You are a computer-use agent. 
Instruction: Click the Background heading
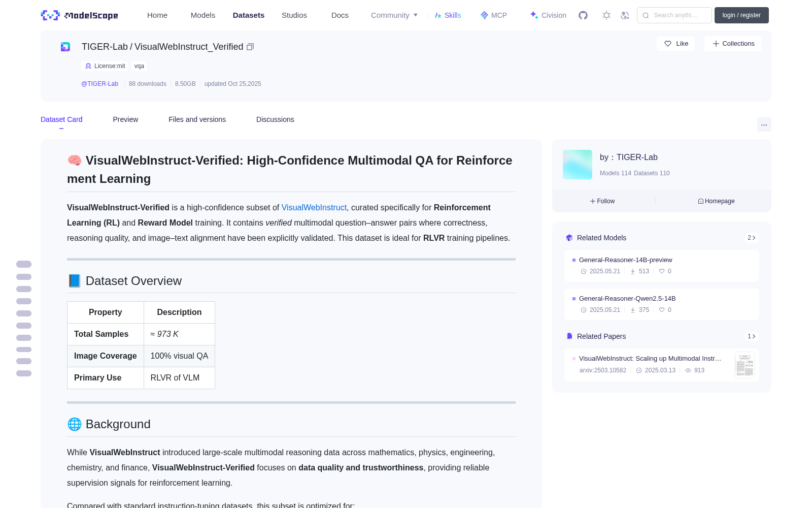(x=109, y=424)
